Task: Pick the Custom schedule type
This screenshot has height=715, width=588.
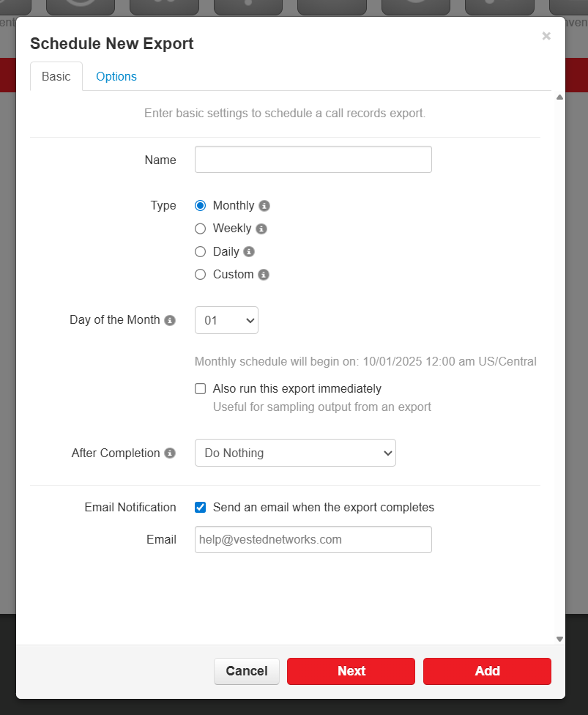Action: (201, 275)
